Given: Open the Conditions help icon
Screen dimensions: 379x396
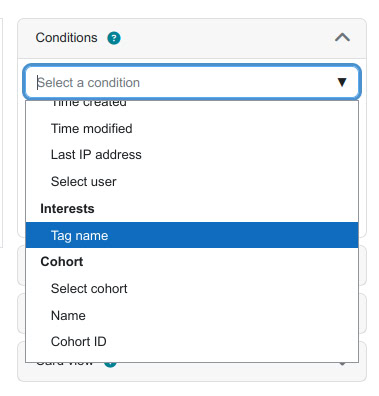Looking at the screenshot, I should pos(114,38).
